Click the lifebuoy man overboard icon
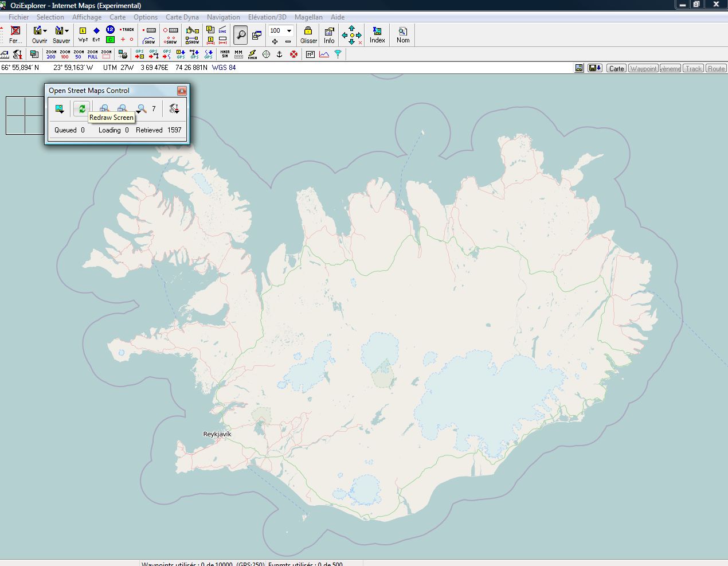Image resolution: width=728 pixels, height=566 pixels. pyautogui.click(x=293, y=54)
